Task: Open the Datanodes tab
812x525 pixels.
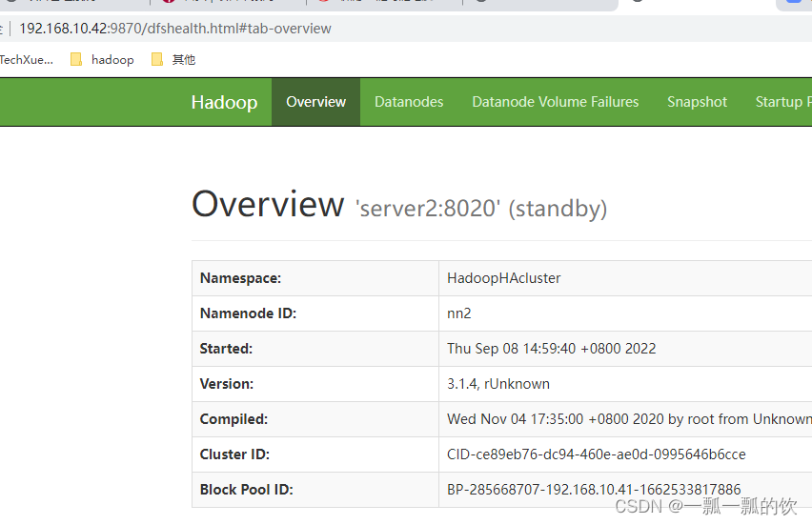Action: coord(409,102)
